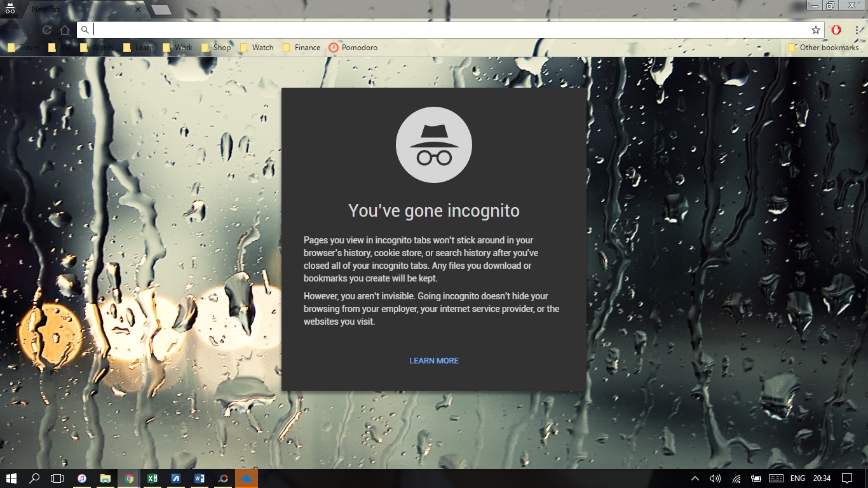Open the Finance bookmarks folder
Screen dimensions: 868x488
302,48
